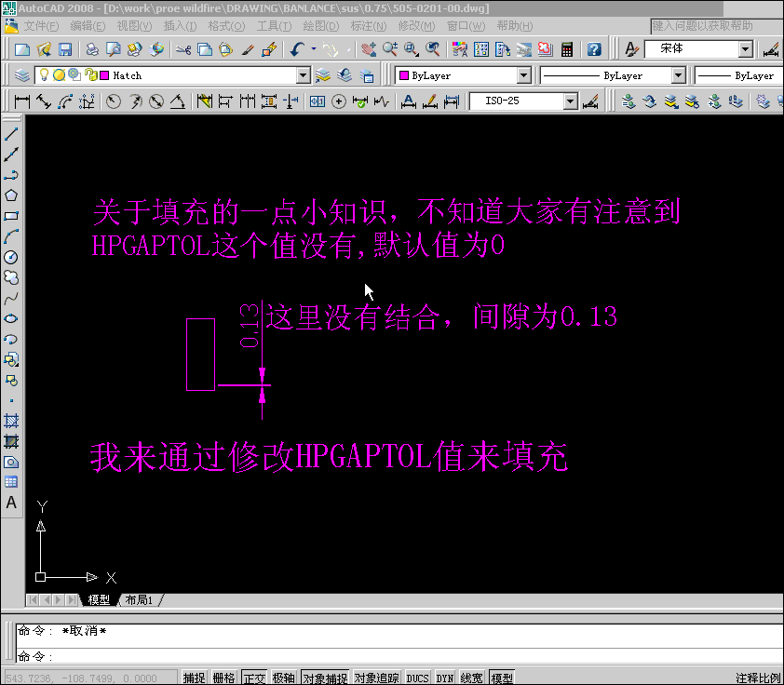Activate the Pan hand tool
The image size is (784, 685).
click(x=369, y=49)
